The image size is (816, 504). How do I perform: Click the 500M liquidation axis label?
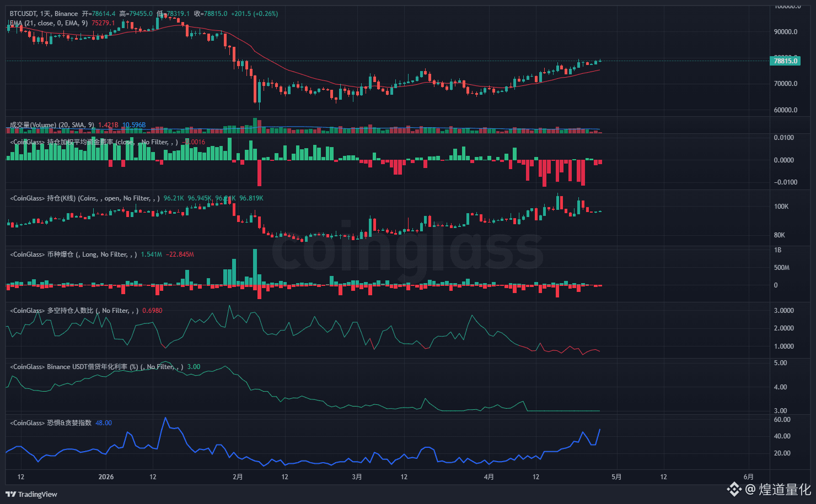click(782, 268)
